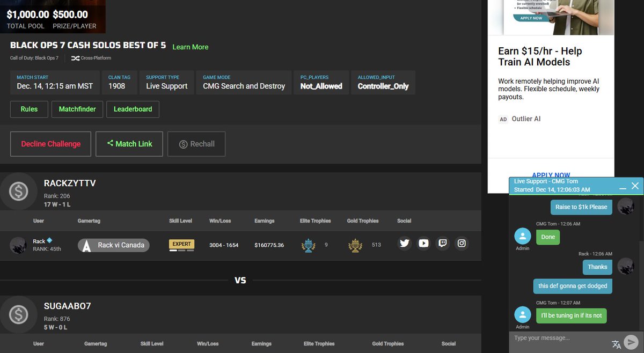This screenshot has height=353, width=644.
Task: Click the Elite Trophies cup icon
Action: pos(309,245)
